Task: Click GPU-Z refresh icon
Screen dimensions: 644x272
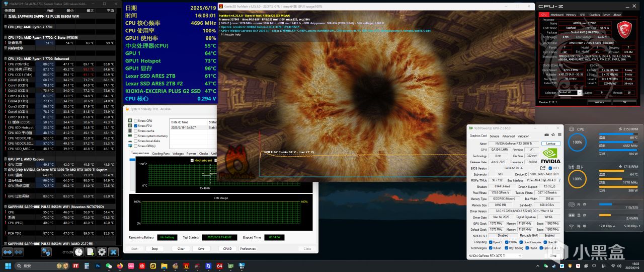Action: [553, 134]
